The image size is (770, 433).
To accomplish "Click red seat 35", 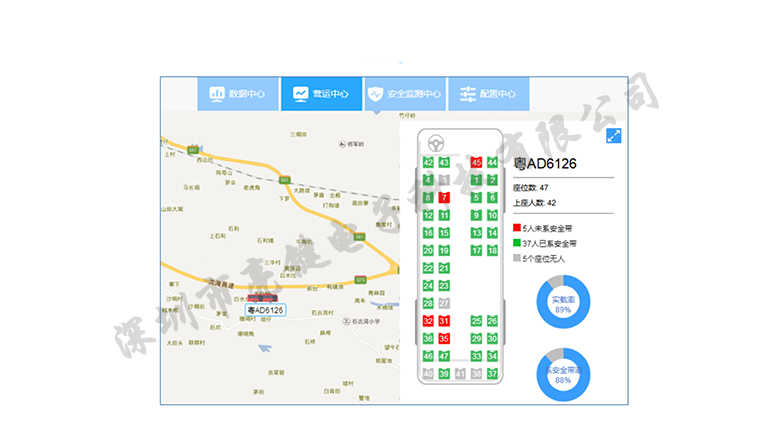I will (444, 338).
